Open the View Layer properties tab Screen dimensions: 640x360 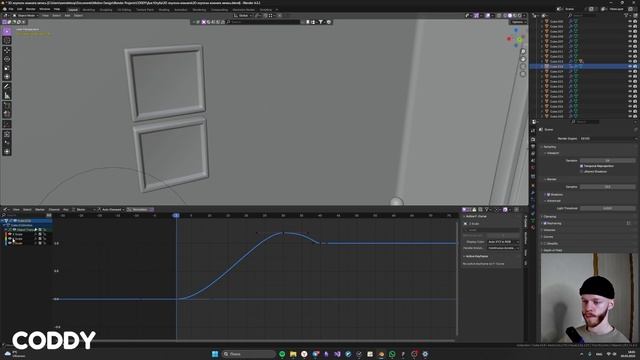[x=533, y=154]
